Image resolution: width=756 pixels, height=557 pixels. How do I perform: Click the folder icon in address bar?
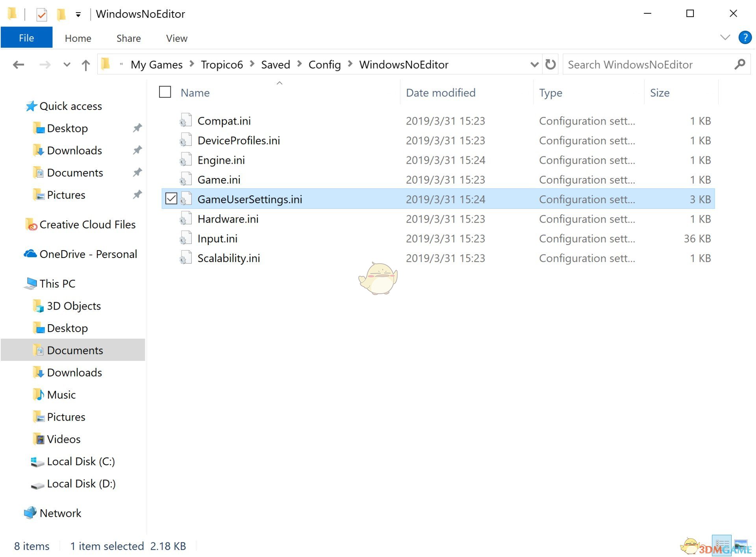[x=106, y=64]
